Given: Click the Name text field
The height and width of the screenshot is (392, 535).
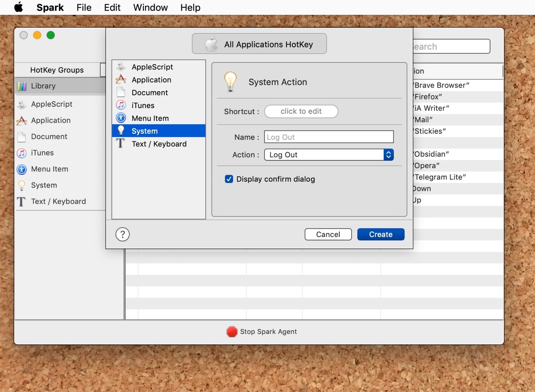Looking at the screenshot, I should 329,137.
